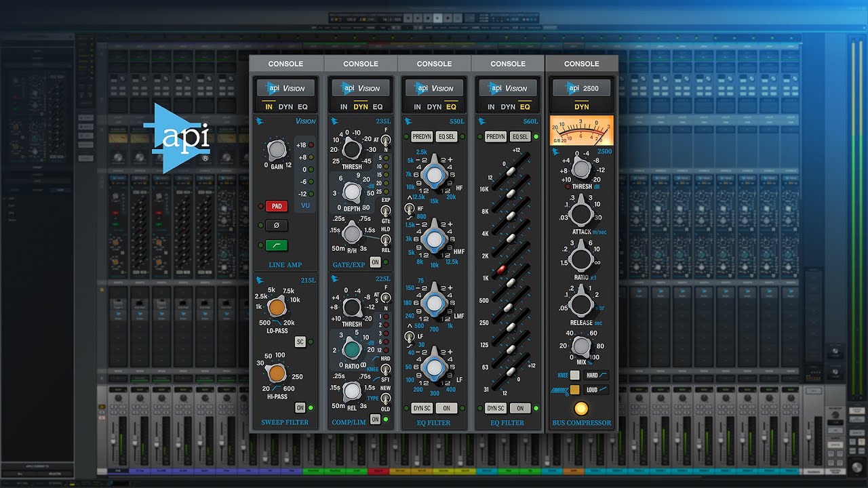Click the Line Amp GAIN knob
The height and width of the screenshot is (488, 868).
coord(276,150)
